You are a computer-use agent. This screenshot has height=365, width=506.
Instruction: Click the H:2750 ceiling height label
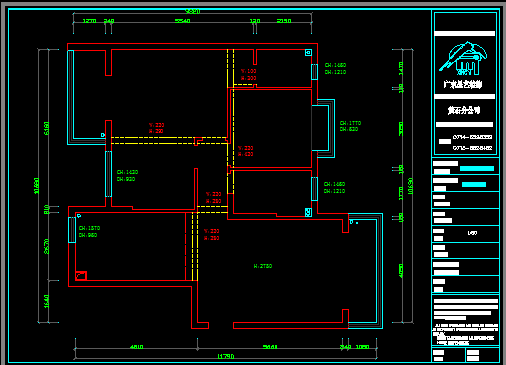[263, 266]
